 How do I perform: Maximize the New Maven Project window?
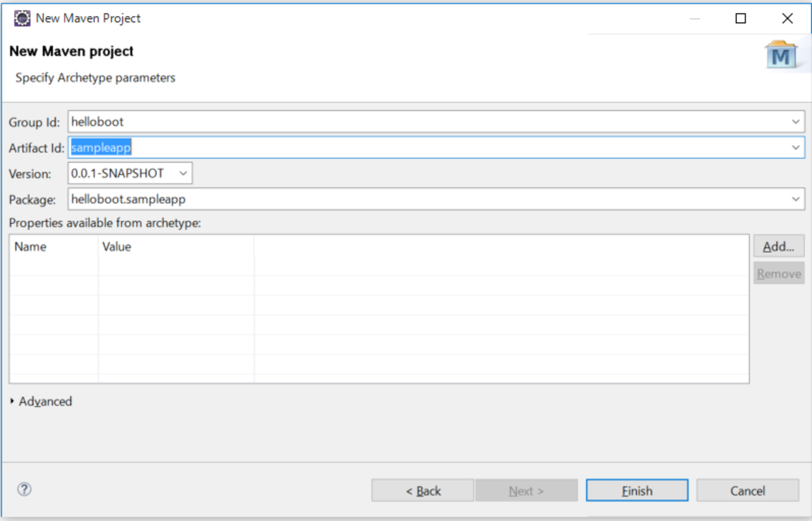741,19
